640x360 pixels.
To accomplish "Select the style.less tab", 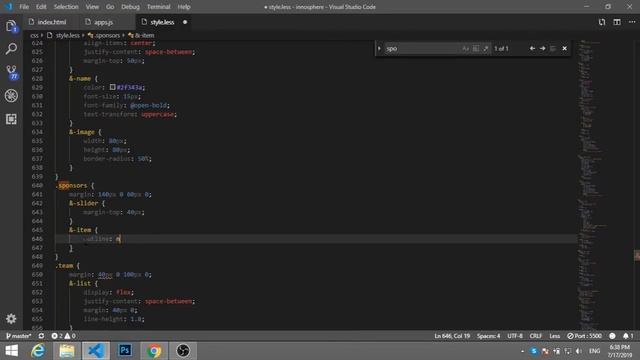I will coord(163,22).
